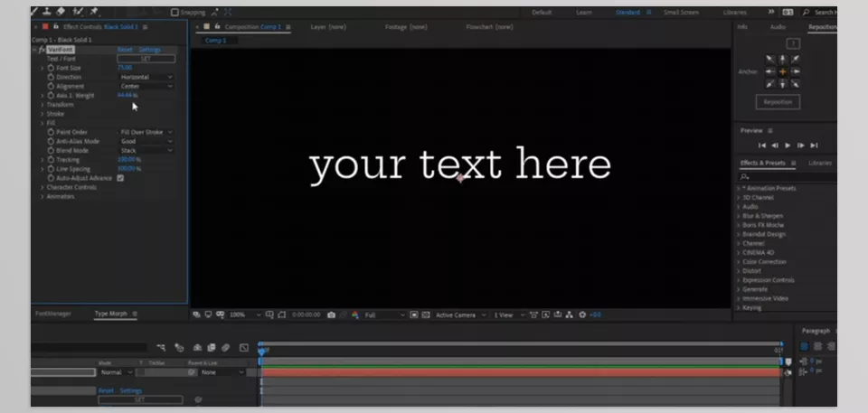Viewport: 868px width, 413px height.
Task: Open the 100% magnification dropdown
Action: click(245, 315)
